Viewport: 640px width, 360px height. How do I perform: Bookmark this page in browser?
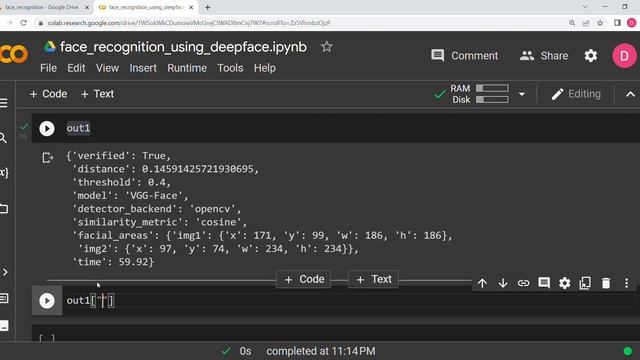pos(600,23)
